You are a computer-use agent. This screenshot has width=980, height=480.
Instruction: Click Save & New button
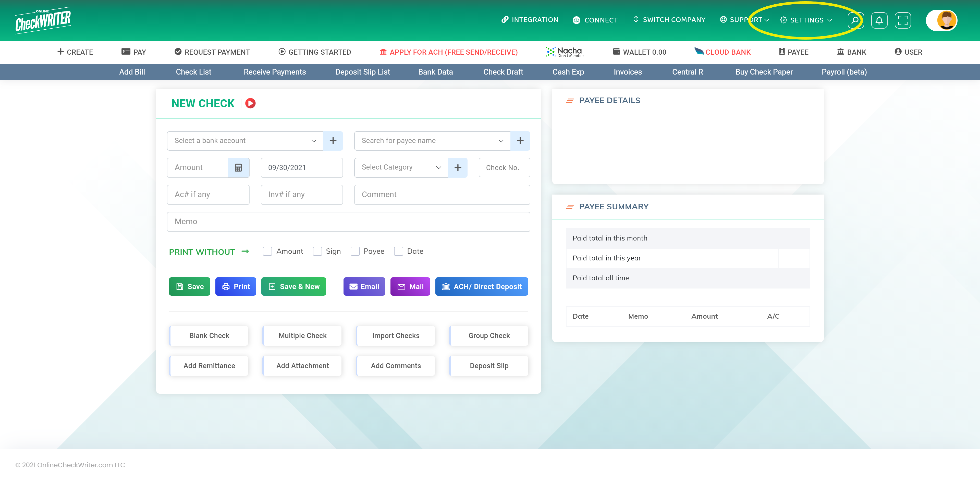point(293,286)
